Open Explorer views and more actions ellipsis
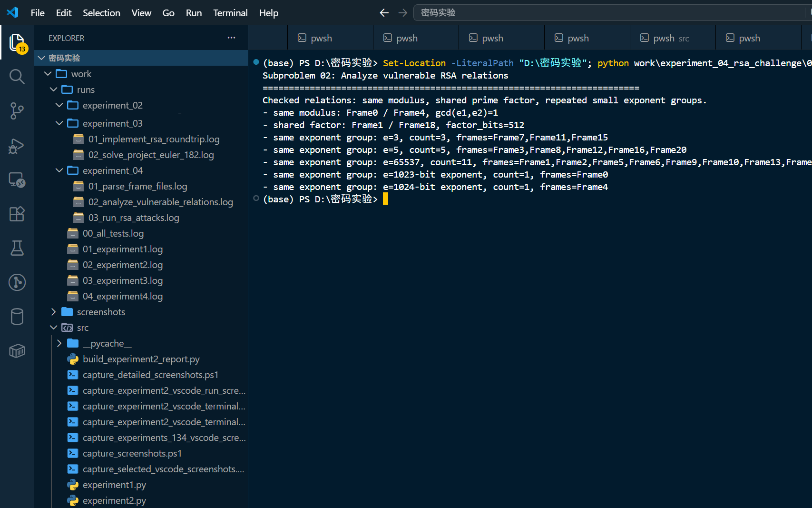 [x=232, y=38]
